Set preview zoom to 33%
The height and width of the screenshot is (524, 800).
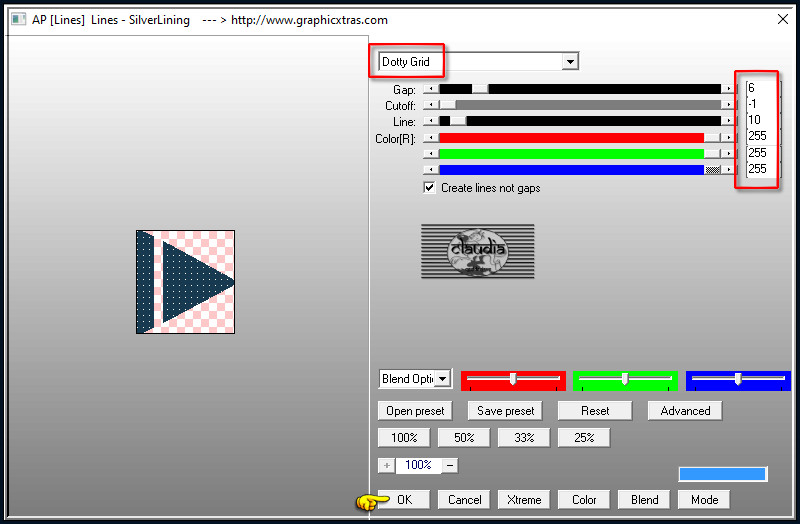tap(524, 438)
